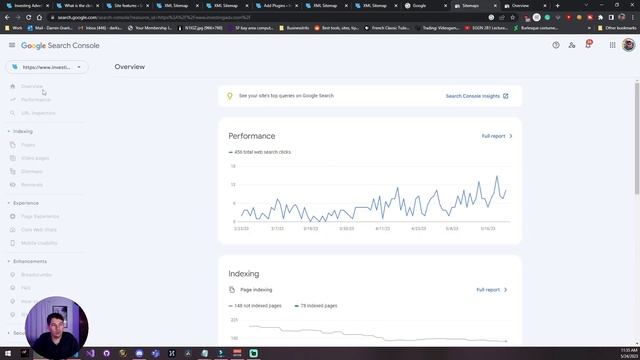Screen dimensions: 640x360
Task: Click the total web search clicks legend
Action: click(260, 152)
